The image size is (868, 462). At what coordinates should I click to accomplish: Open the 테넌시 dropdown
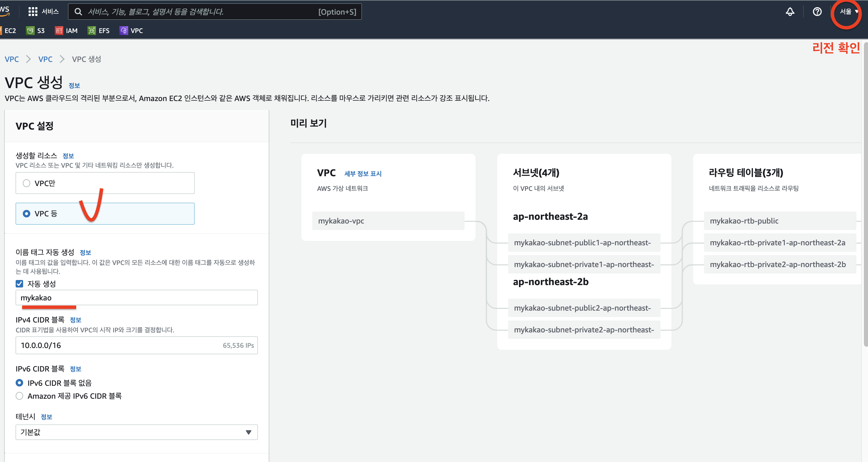[137, 432]
